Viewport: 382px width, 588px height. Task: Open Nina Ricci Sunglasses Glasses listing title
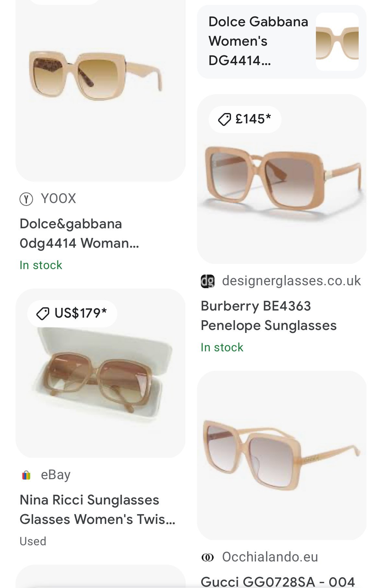pyautogui.click(x=97, y=510)
